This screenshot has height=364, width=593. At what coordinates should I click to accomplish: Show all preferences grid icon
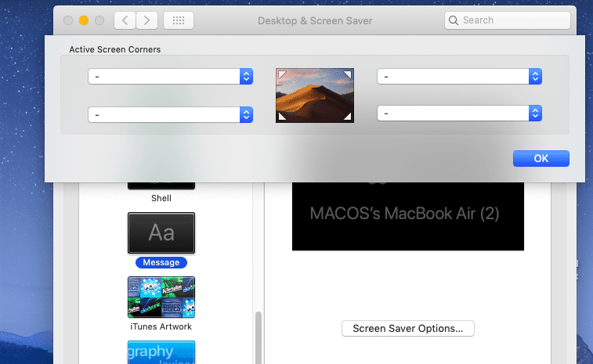point(178,20)
